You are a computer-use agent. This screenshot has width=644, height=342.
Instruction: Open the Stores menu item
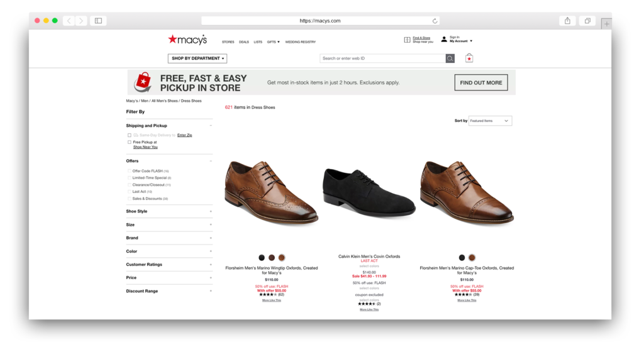pos(228,42)
